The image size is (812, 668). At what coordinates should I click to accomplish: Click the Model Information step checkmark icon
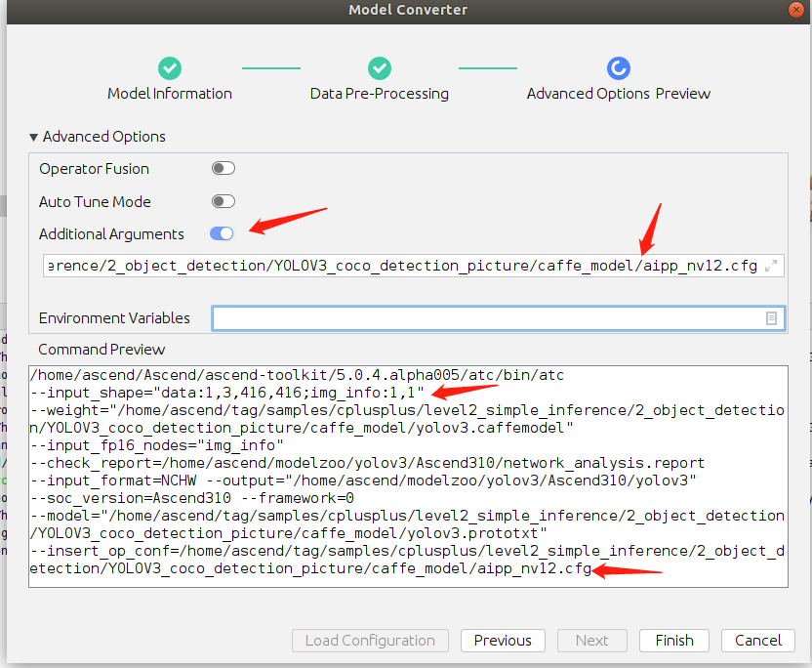[170, 68]
